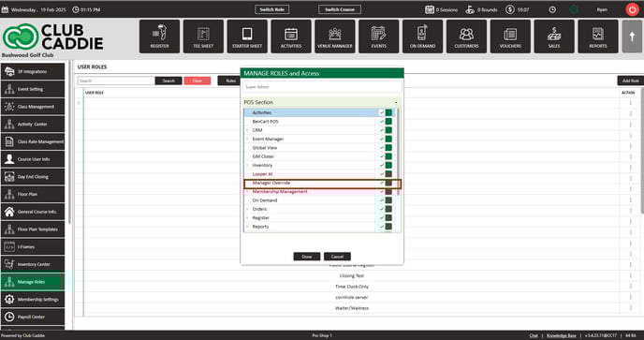Image resolution: width=644 pixels, height=340 pixels.
Task: Open the Customers icon
Action: (x=466, y=37)
